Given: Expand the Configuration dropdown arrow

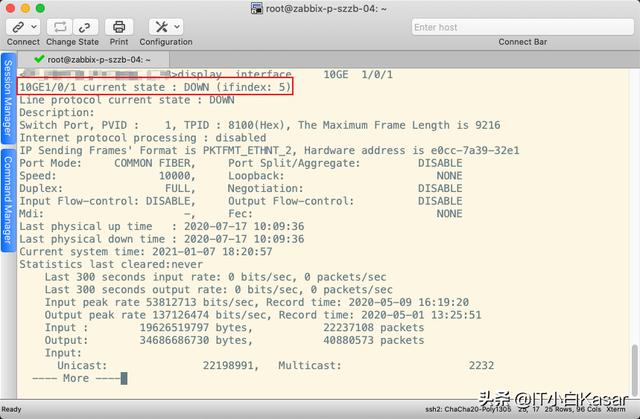Looking at the screenshot, I should [177, 27].
